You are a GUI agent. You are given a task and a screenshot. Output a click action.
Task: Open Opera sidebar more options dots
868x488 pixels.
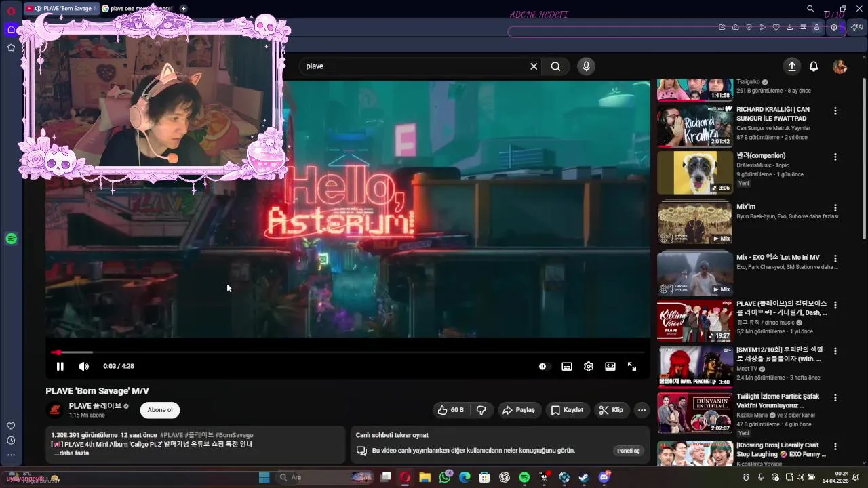[x=11, y=455]
